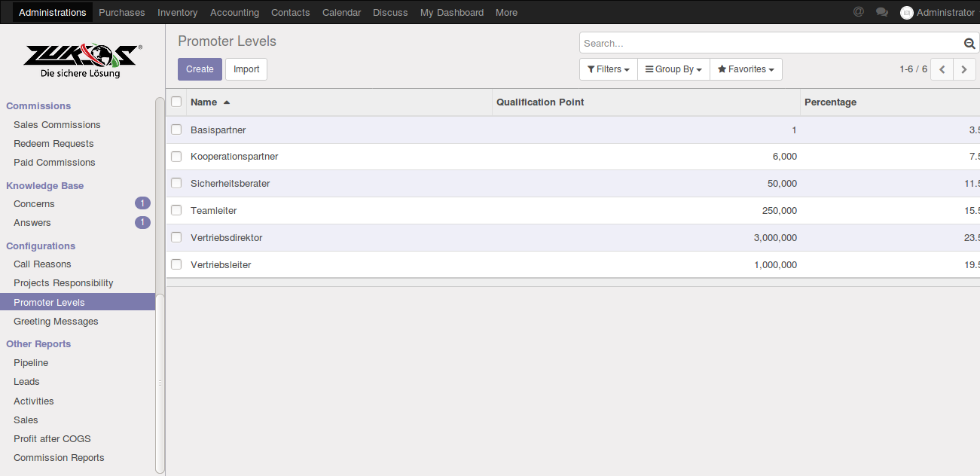The image size is (980, 476).
Task: Select the Teamleiter row checkbox
Action: point(176,210)
